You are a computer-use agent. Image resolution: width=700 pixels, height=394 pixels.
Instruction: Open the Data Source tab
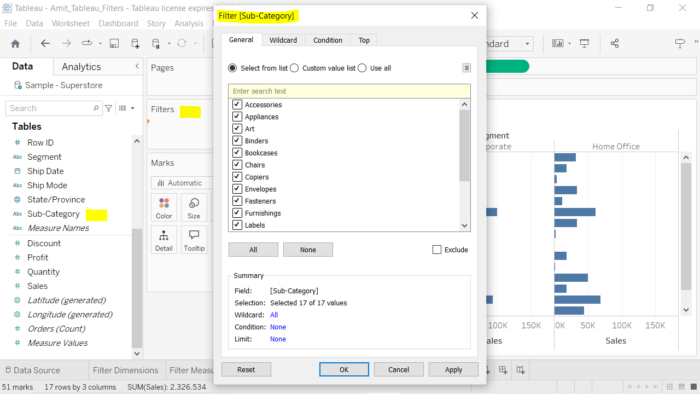point(33,370)
